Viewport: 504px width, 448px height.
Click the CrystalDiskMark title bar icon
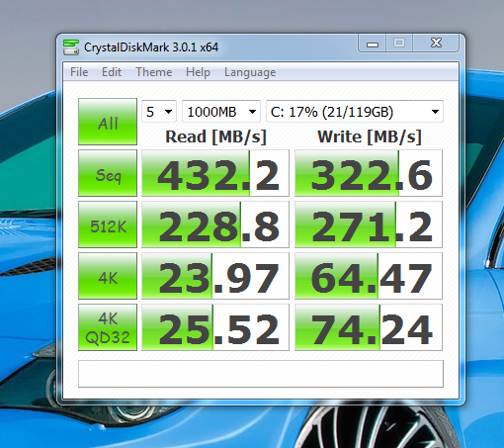71,47
